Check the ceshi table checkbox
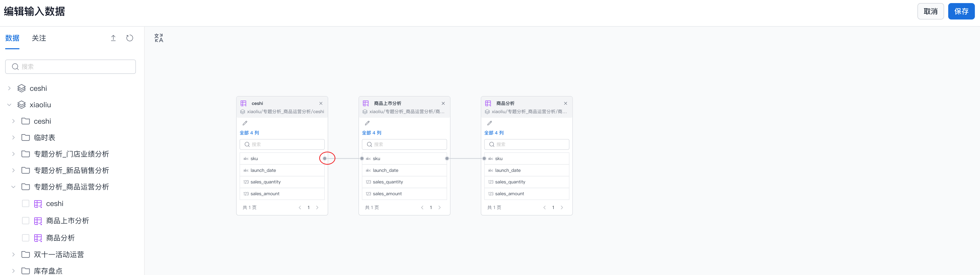Viewport: 980px width, 275px height. click(x=25, y=203)
